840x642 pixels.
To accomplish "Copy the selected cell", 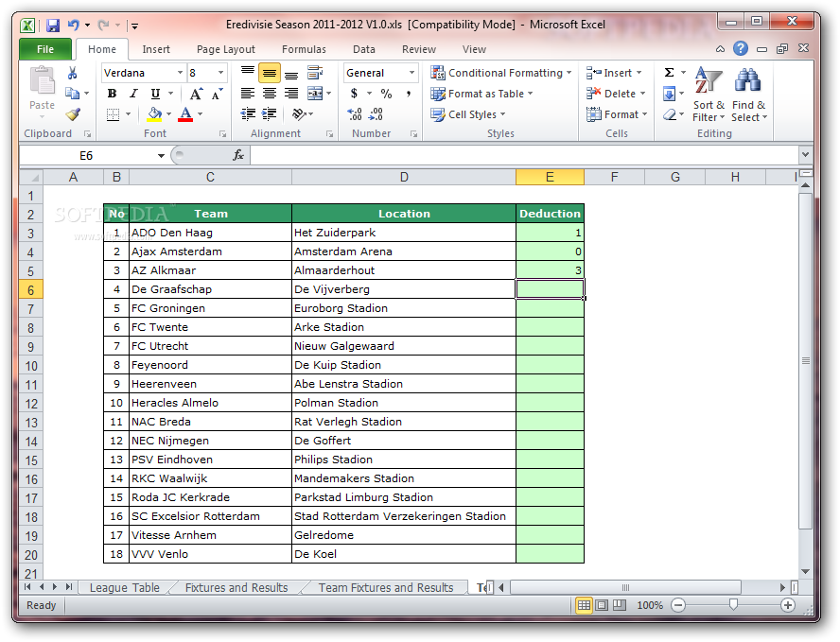I will pyautogui.click(x=72, y=94).
